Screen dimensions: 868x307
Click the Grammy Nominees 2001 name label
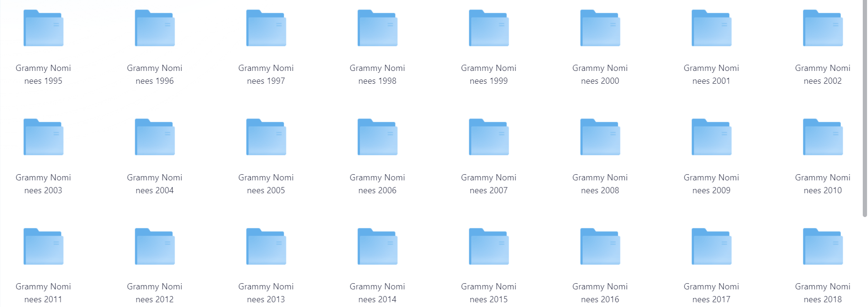(x=711, y=75)
